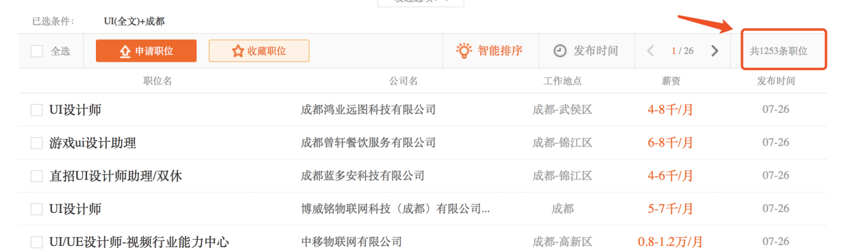Open company 博威铭物联网科技（成都）有限公司
868x252 pixels.
tap(395, 208)
